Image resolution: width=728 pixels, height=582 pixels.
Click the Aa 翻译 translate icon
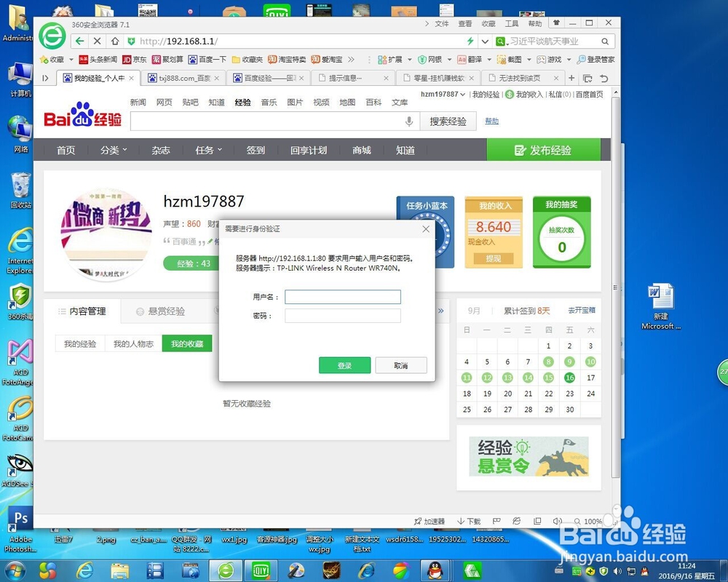point(463,59)
